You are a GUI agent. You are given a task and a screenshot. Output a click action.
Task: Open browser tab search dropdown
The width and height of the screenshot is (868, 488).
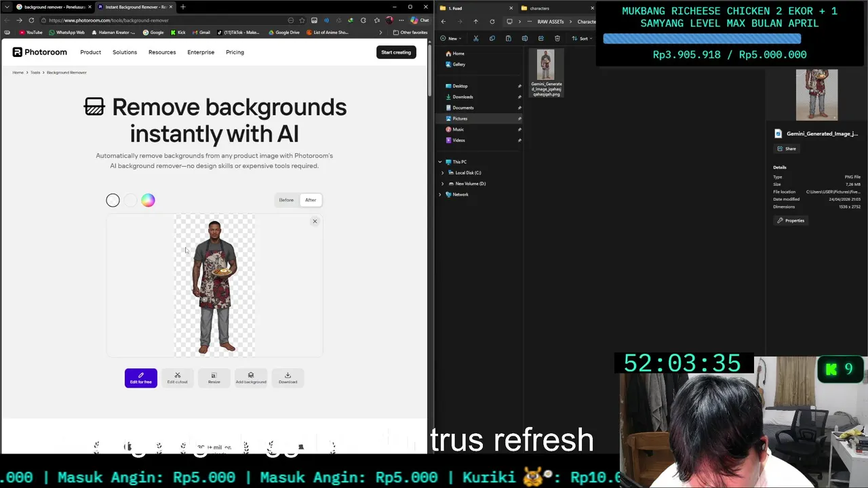tap(7, 7)
